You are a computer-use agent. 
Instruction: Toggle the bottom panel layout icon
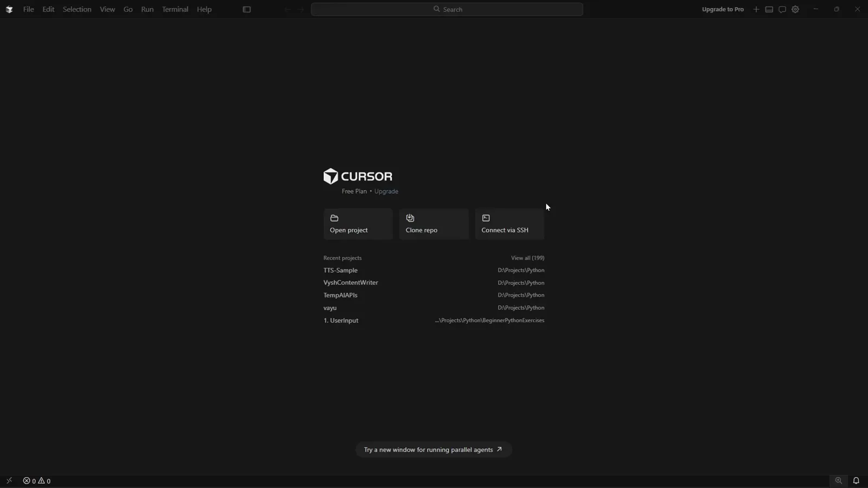pos(769,9)
